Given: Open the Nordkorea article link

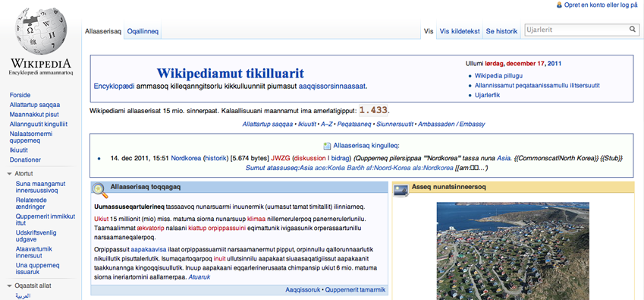Looking at the screenshot, I should [x=186, y=158].
